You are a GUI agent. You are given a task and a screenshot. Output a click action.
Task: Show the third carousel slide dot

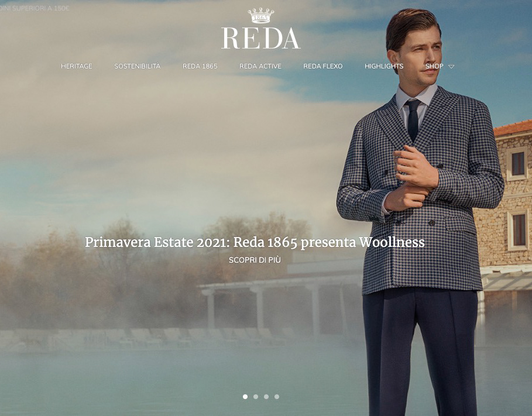266,397
